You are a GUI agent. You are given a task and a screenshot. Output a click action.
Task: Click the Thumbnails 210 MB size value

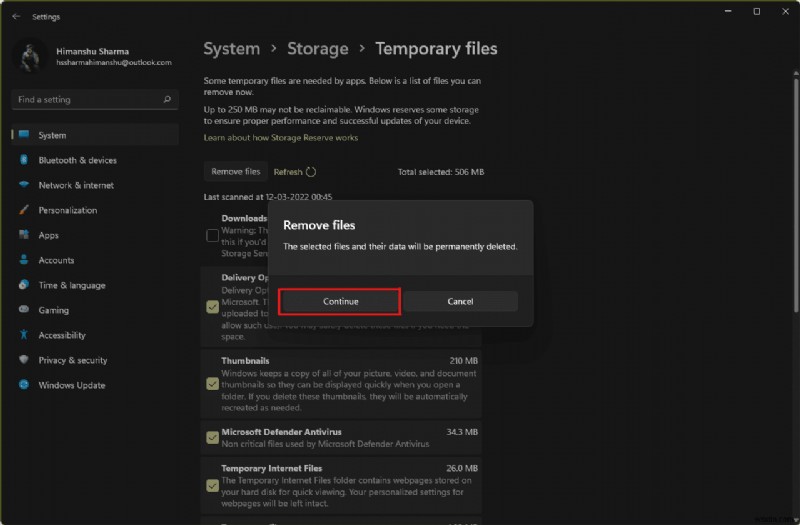pyautogui.click(x=463, y=361)
